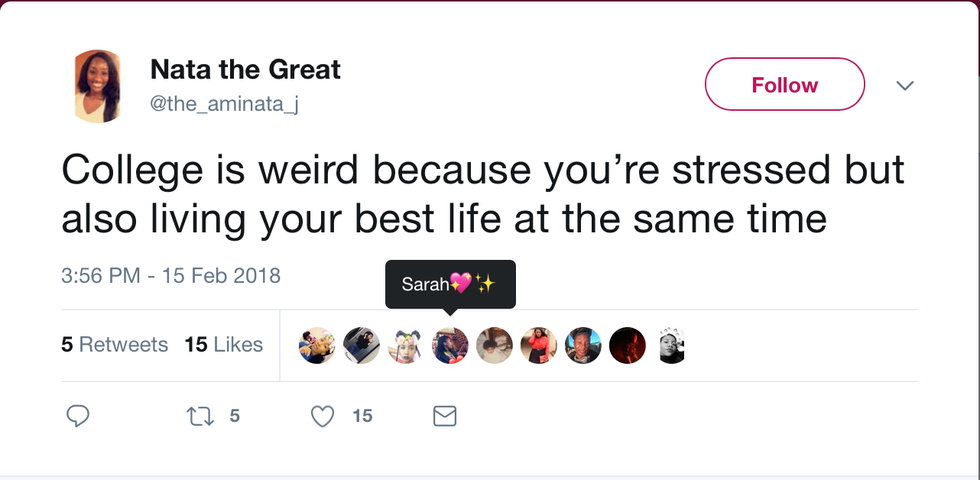Open Nata the Great's profile picture

(x=98, y=86)
